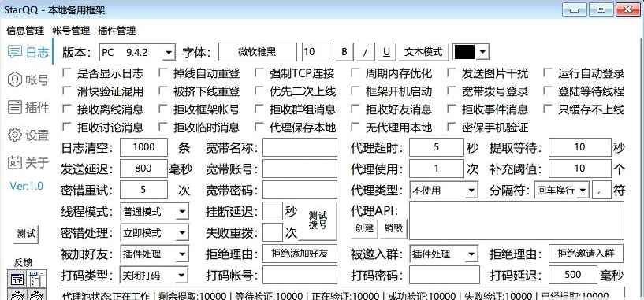The width and height of the screenshot is (644, 300).
Task: Focus the 宽带名称 input field
Action: coord(300,147)
